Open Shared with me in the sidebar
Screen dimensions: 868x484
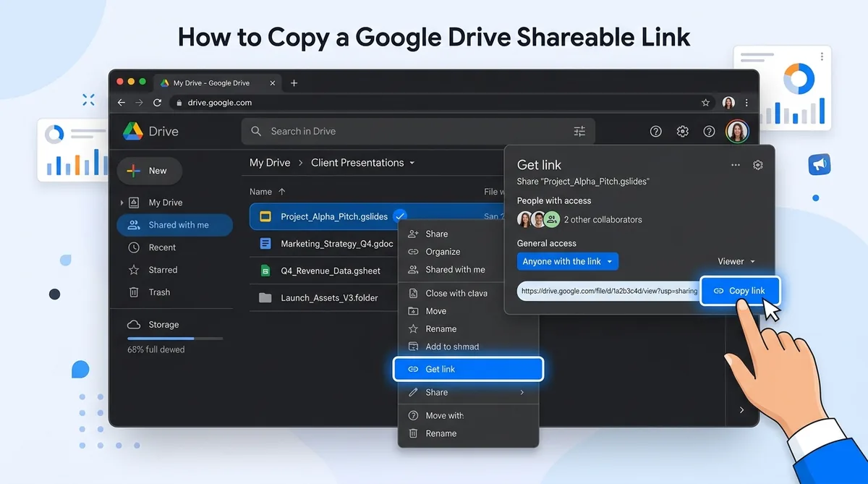tap(174, 225)
